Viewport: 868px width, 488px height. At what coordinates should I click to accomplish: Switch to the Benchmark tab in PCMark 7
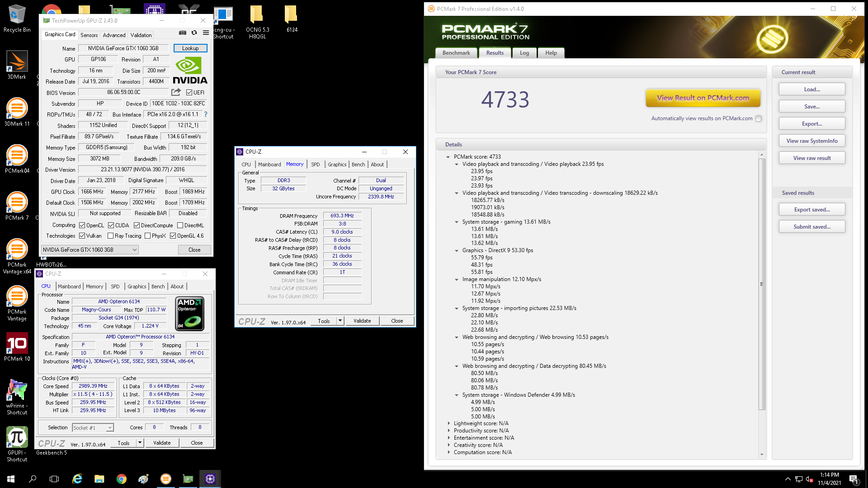[456, 53]
